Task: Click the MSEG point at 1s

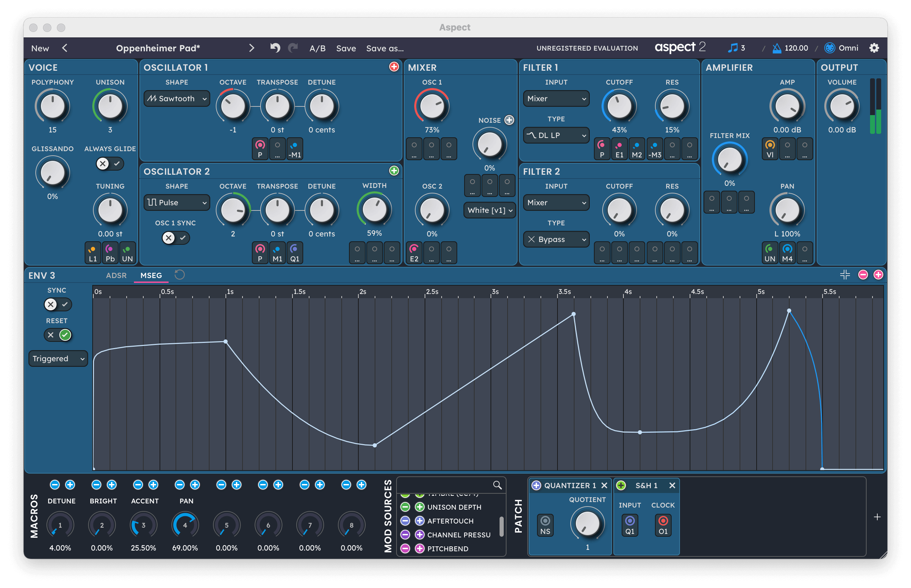Action: (x=225, y=341)
